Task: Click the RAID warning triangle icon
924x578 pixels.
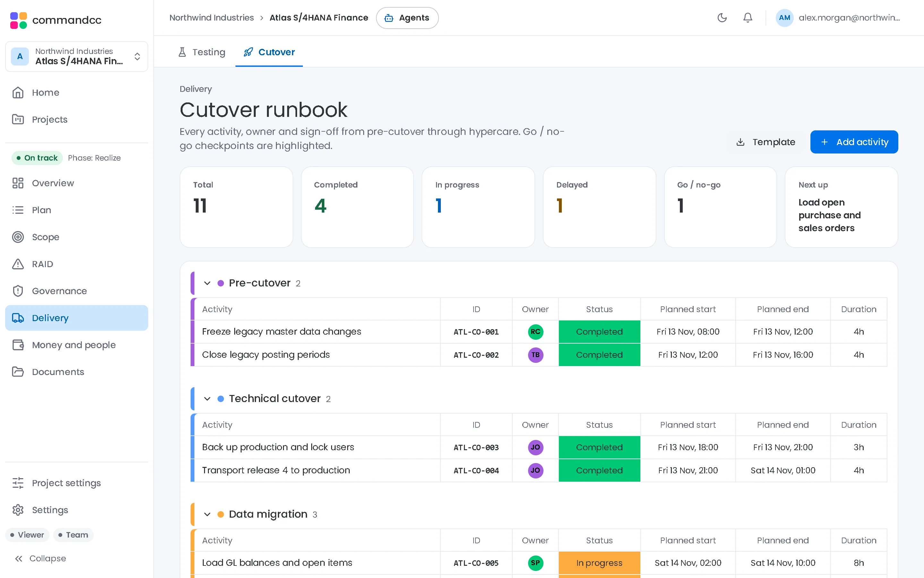Action: pyautogui.click(x=18, y=264)
